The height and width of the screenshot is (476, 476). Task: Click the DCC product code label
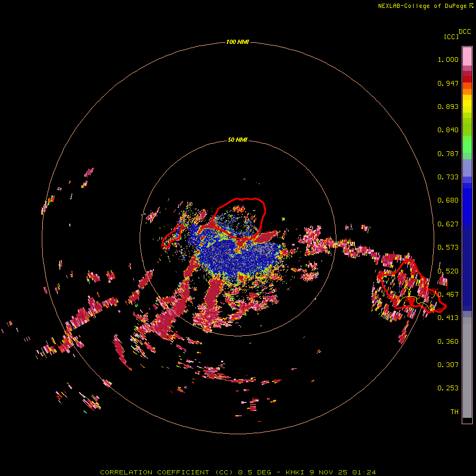465,32
